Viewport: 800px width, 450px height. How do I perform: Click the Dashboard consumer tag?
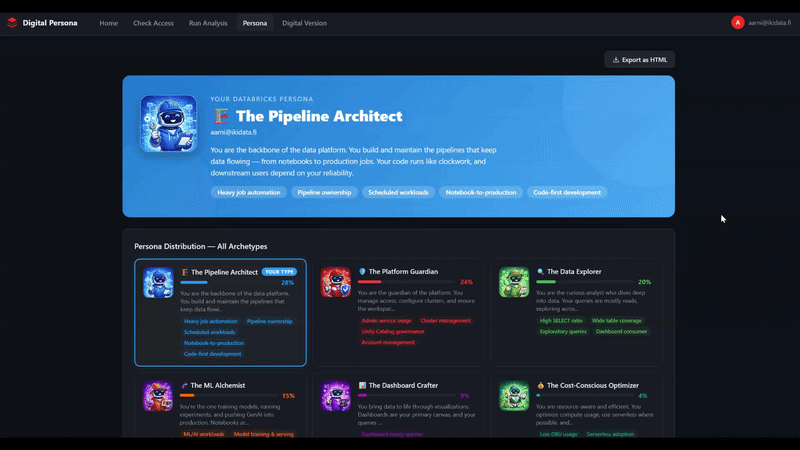tap(621, 331)
